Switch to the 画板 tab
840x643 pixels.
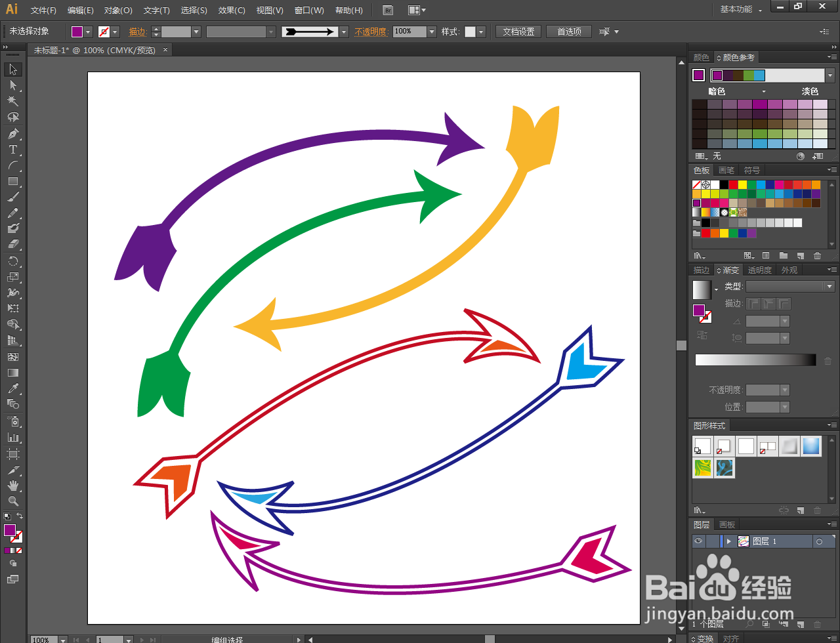[727, 525]
